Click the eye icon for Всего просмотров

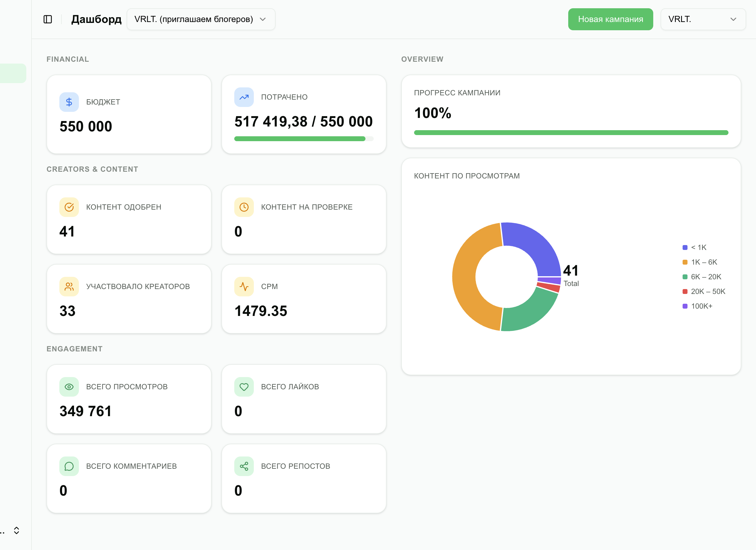tap(69, 387)
